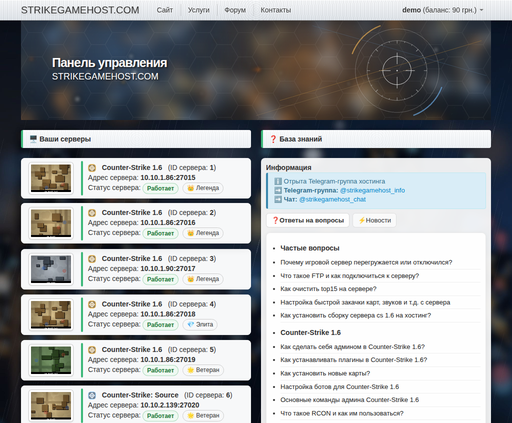Open article on installing plugins in CS 1.6
Screen dimensions: 512x423
point(354,360)
